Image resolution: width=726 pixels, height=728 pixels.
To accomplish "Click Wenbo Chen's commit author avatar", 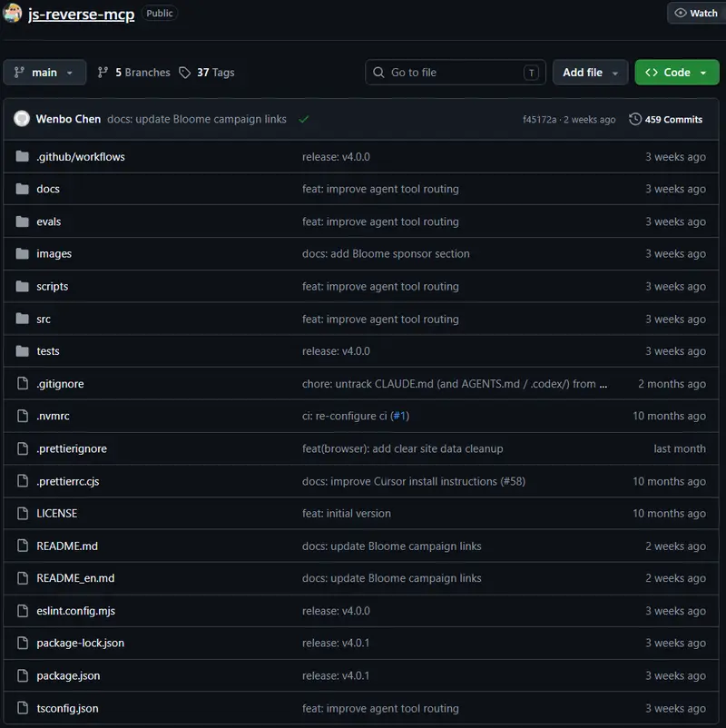I will tap(22, 119).
